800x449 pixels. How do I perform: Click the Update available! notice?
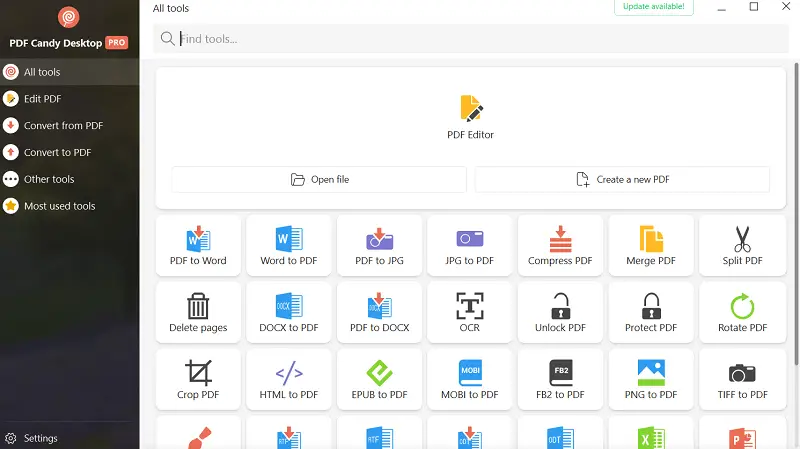pyautogui.click(x=654, y=7)
